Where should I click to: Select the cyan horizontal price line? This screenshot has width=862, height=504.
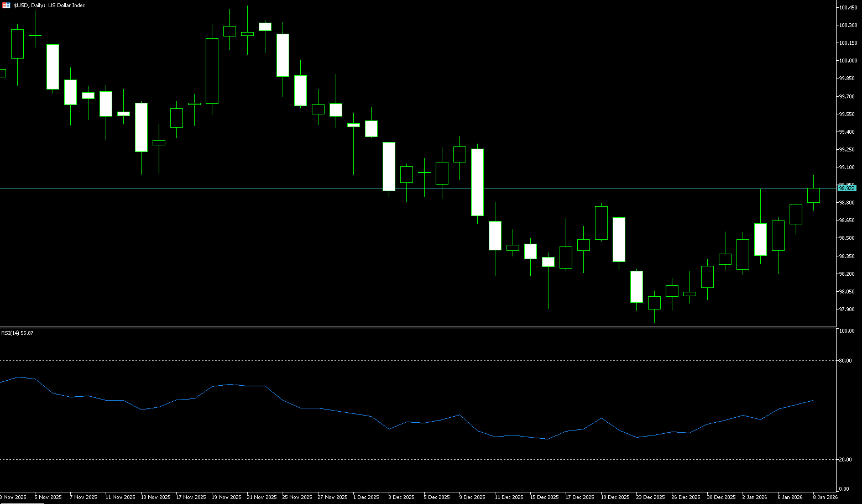[332, 188]
